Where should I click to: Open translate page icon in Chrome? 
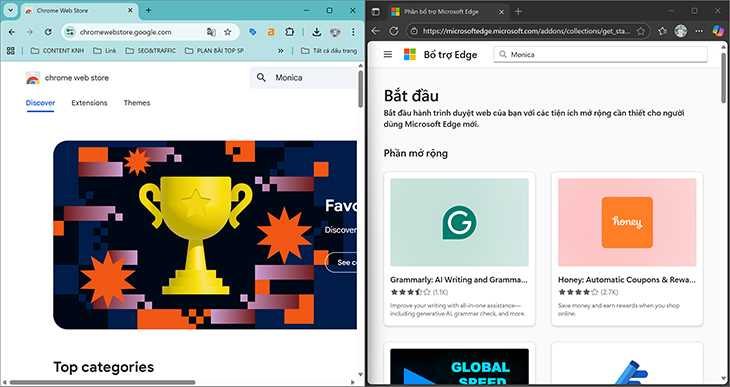pos(211,32)
